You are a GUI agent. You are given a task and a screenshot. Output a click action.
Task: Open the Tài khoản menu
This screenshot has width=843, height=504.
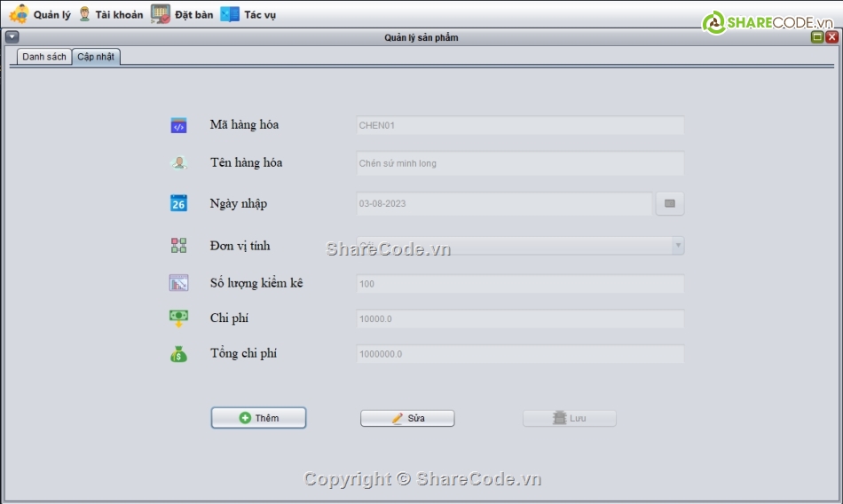pyautogui.click(x=110, y=14)
